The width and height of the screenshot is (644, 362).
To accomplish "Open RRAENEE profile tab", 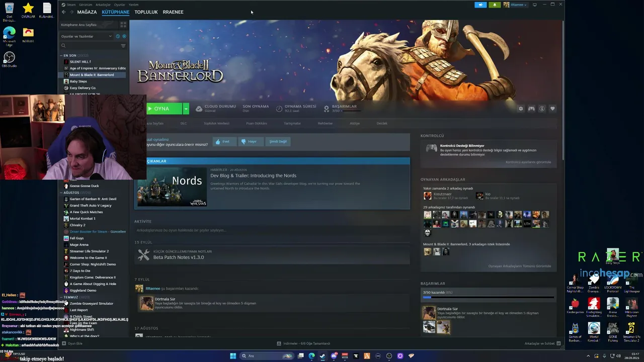I will 173,12.
